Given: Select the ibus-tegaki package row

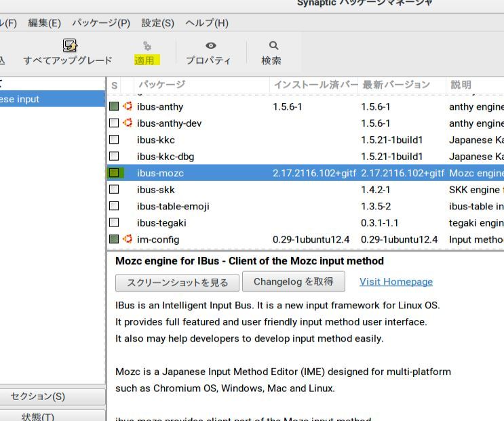Looking at the screenshot, I should [x=161, y=223].
